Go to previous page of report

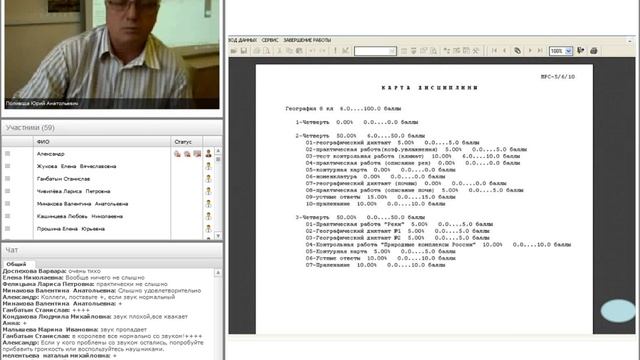(x=504, y=51)
